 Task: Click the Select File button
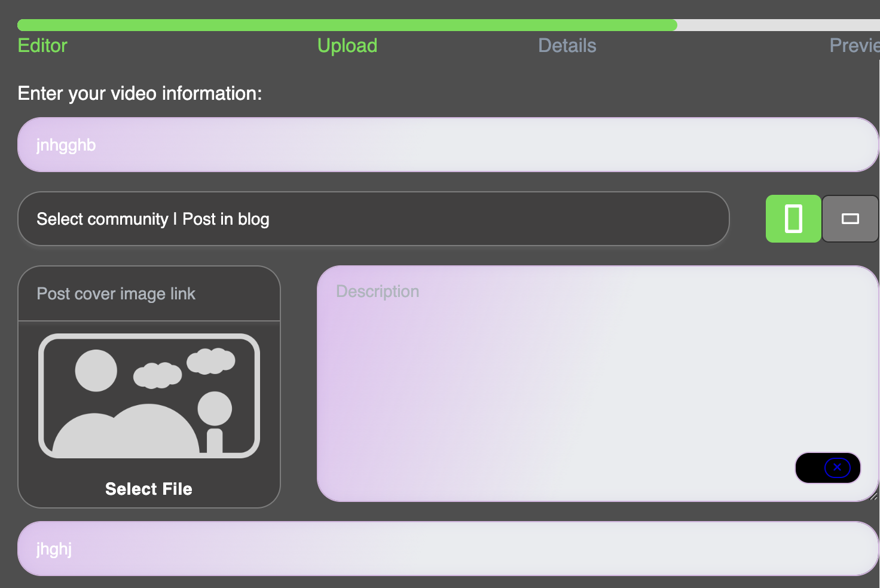[x=149, y=489]
